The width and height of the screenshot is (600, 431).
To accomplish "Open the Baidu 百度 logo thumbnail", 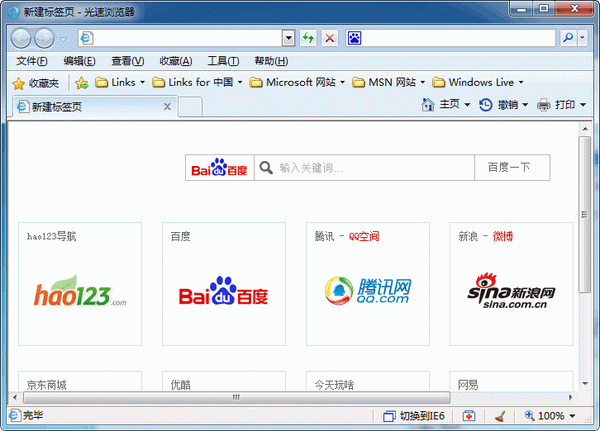I will (223, 292).
